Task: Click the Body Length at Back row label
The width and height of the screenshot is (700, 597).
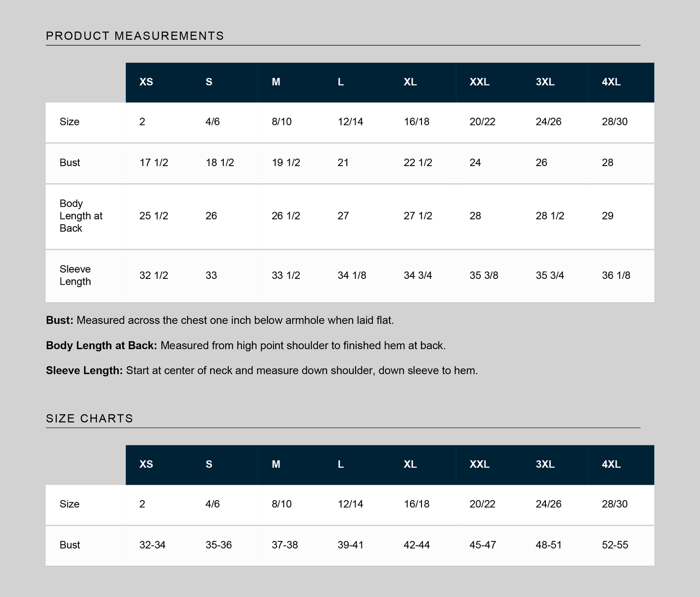Action: point(81,216)
